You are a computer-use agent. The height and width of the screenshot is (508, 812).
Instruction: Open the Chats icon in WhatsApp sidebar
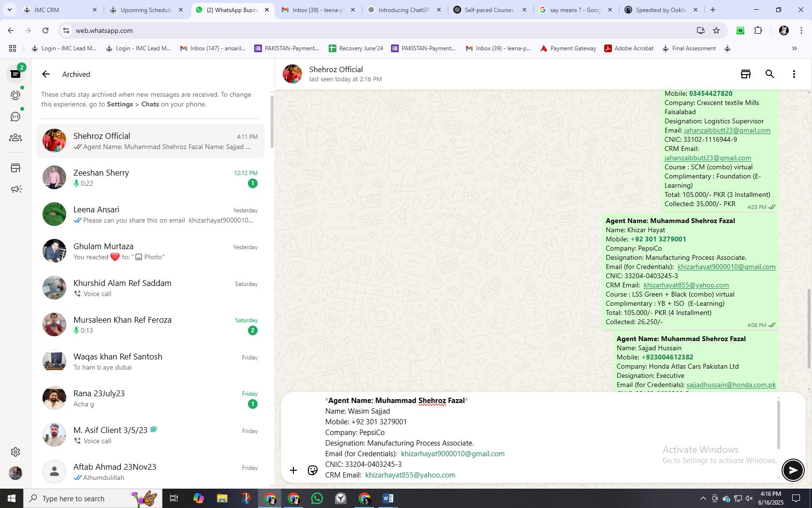tap(15, 74)
